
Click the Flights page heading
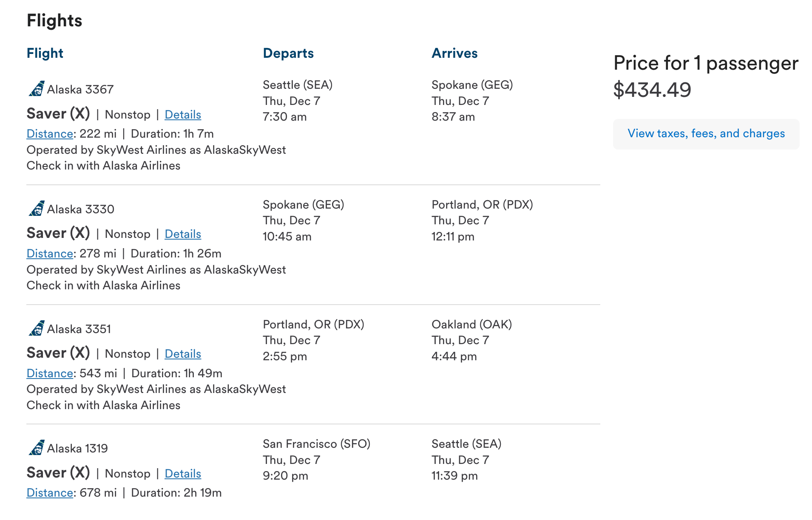54,20
